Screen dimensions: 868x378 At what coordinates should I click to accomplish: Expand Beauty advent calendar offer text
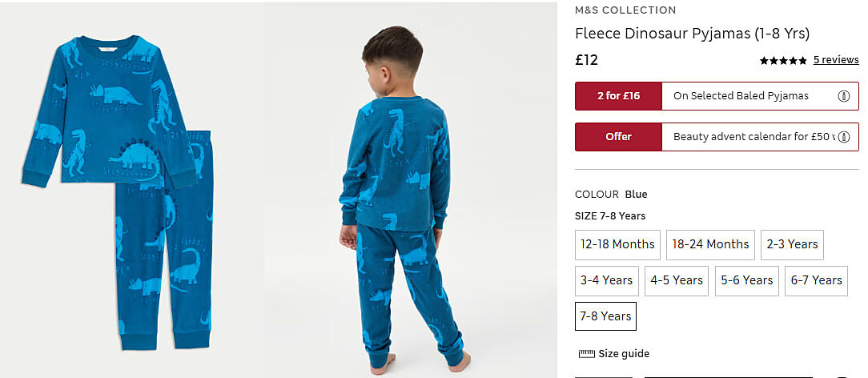click(x=753, y=137)
